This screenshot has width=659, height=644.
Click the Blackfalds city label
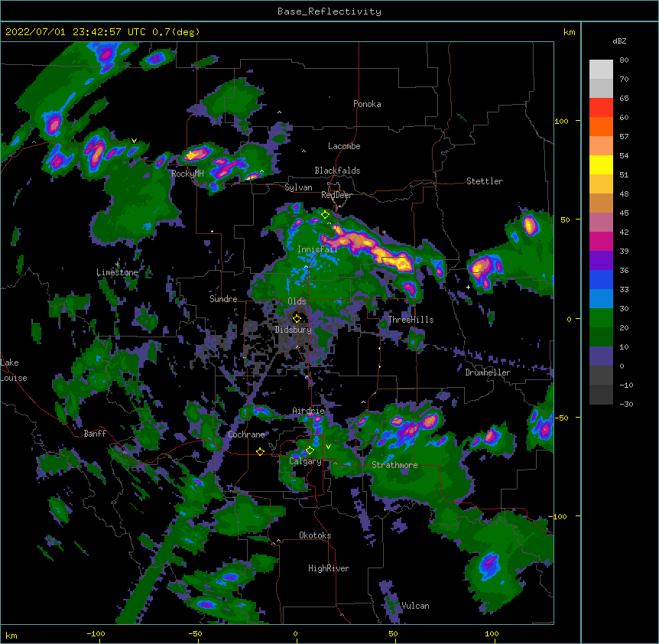coord(337,171)
